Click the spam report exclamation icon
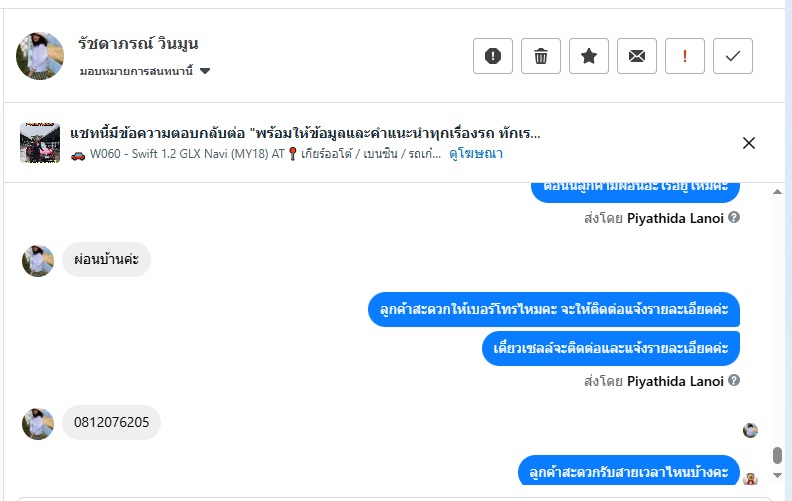 pyautogui.click(x=493, y=56)
